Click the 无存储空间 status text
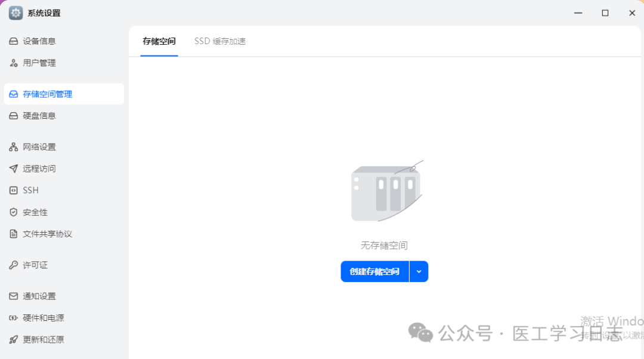 pos(385,245)
